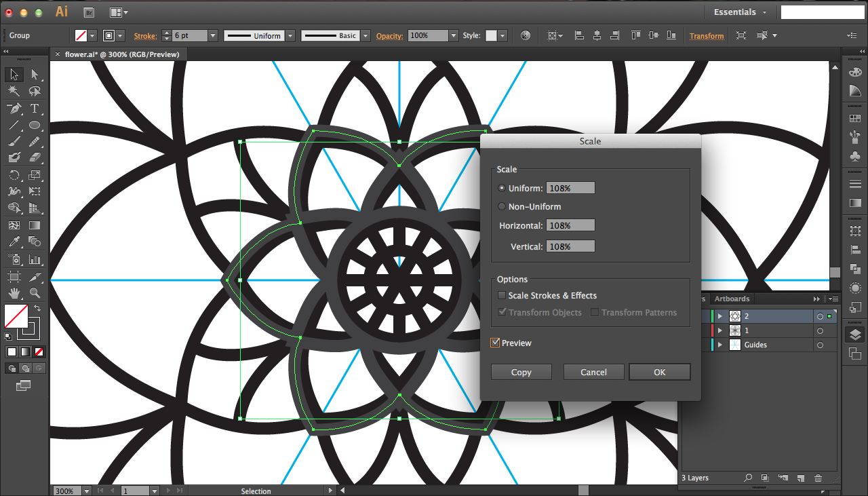
Task: Open Uniform width profile dropdown
Action: pos(290,35)
